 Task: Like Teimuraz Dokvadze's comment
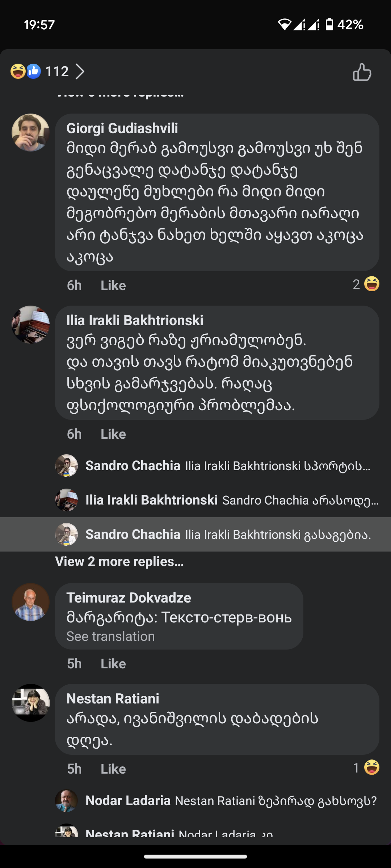tap(113, 664)
